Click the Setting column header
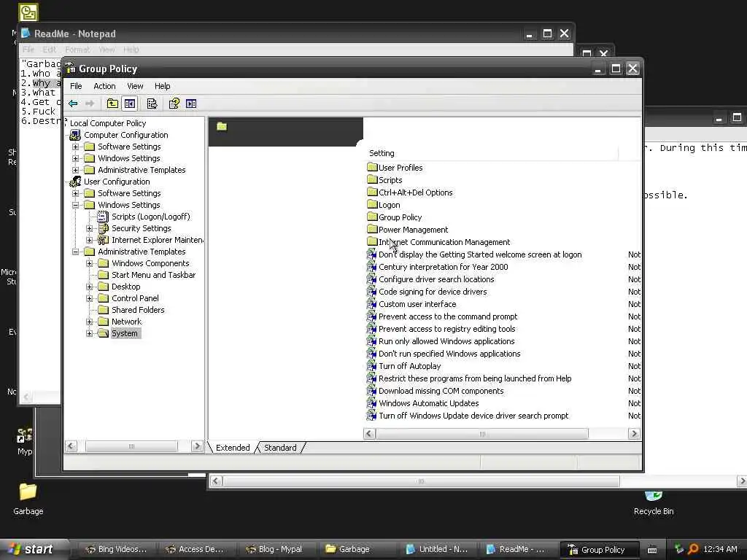Screen dimensions: 747x560 [491, 153]
